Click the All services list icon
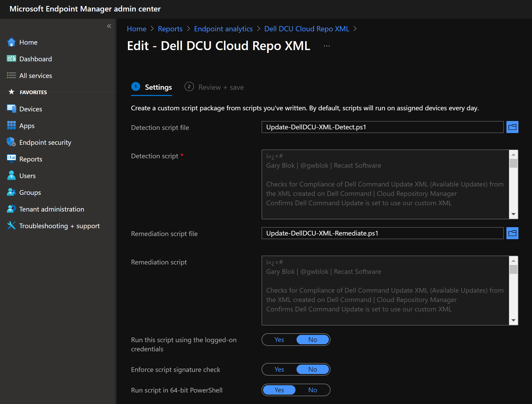 click(11, 76)
